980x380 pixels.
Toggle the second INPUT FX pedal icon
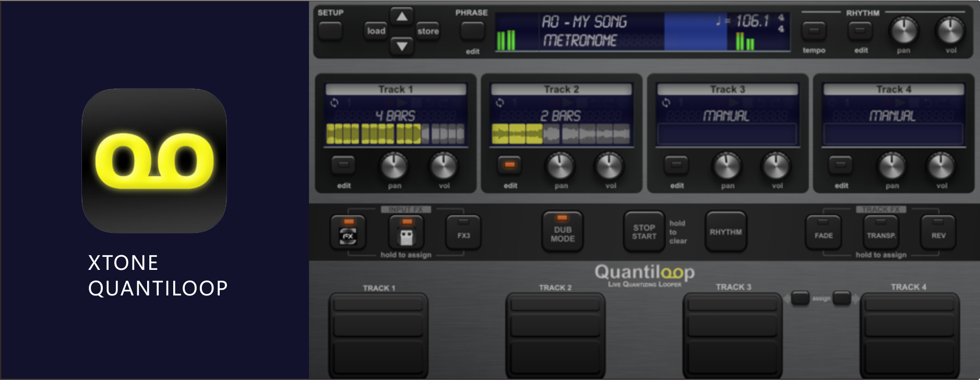[407, 232]
